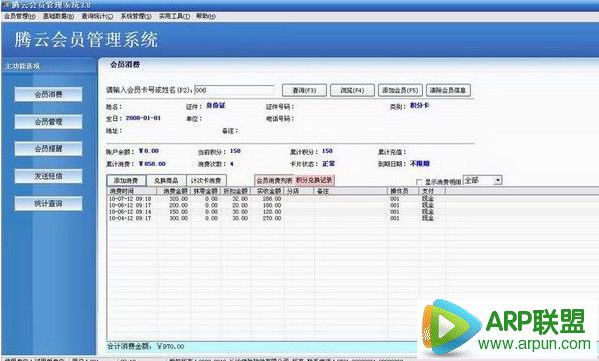Click the 实收金额 column header
599x361 pixels.
pos(267,191)
